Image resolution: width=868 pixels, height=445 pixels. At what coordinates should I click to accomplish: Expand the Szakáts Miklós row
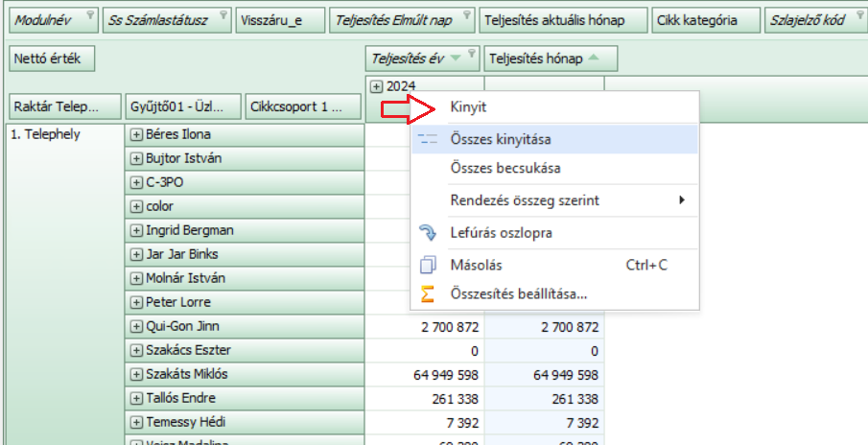coord(136,374)
